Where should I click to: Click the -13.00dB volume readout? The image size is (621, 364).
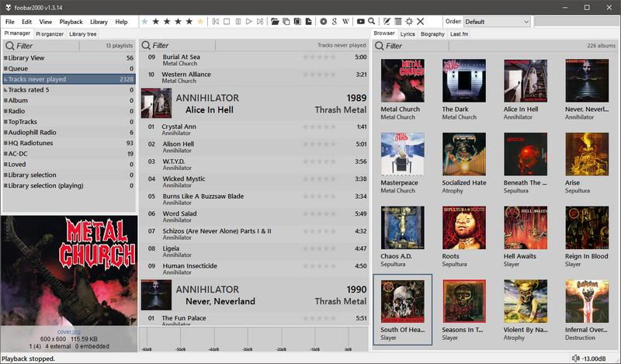click(x=593, y=359)
